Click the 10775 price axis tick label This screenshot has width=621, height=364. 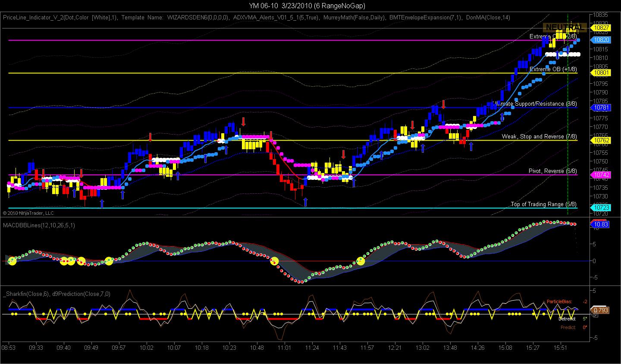point(601,118)
